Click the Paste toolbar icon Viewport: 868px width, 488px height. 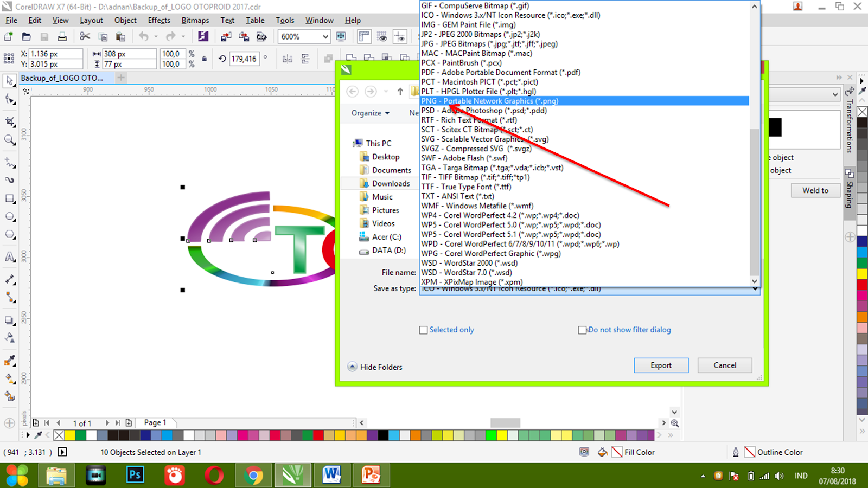pos(120,37)
